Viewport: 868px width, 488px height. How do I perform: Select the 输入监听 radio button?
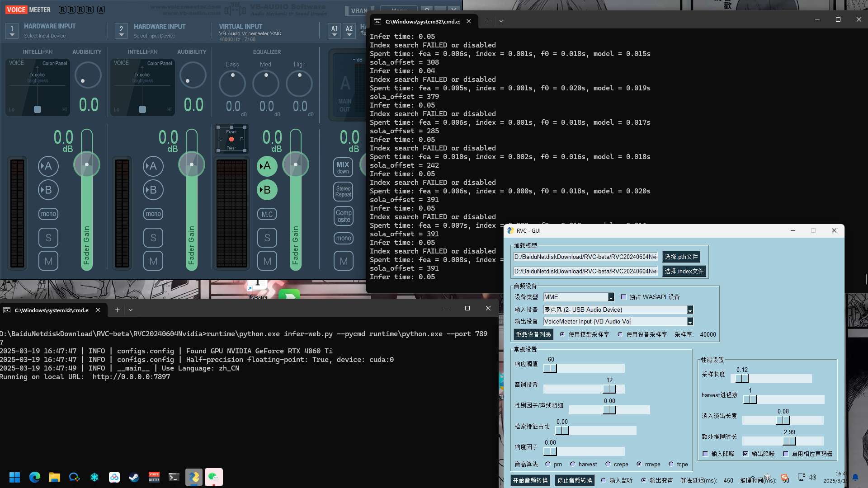pos(604,480)
